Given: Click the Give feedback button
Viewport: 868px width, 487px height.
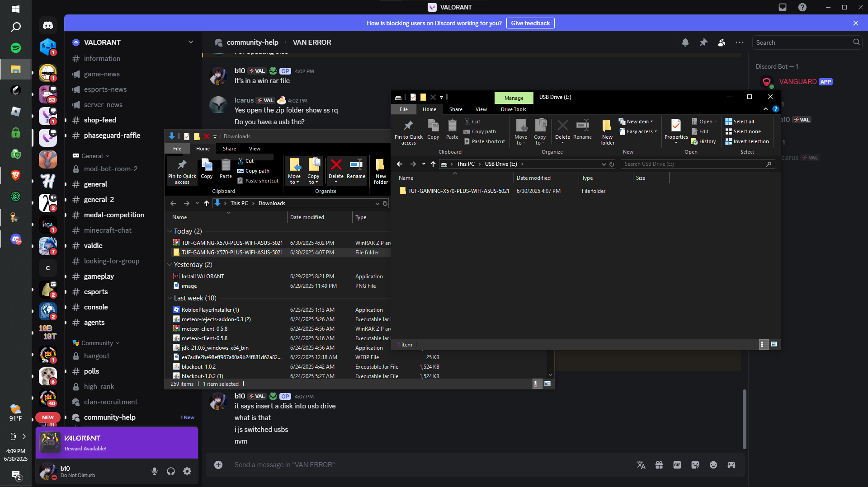Looking at the screenshot, I should [x=530, y=23].
